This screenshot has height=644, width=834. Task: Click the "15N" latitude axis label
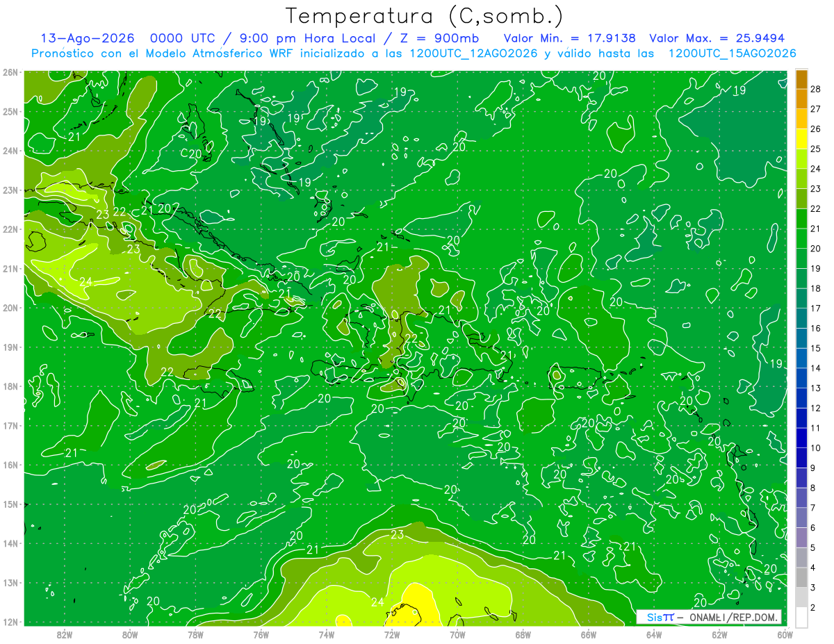click(x=10, y=504)
